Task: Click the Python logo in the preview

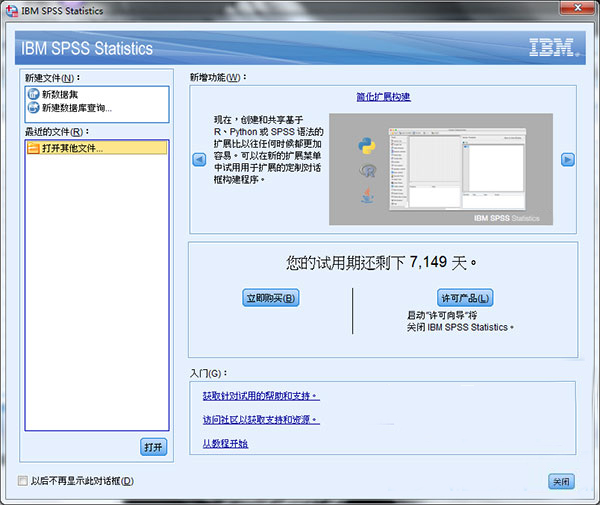Action: [367, 146]
